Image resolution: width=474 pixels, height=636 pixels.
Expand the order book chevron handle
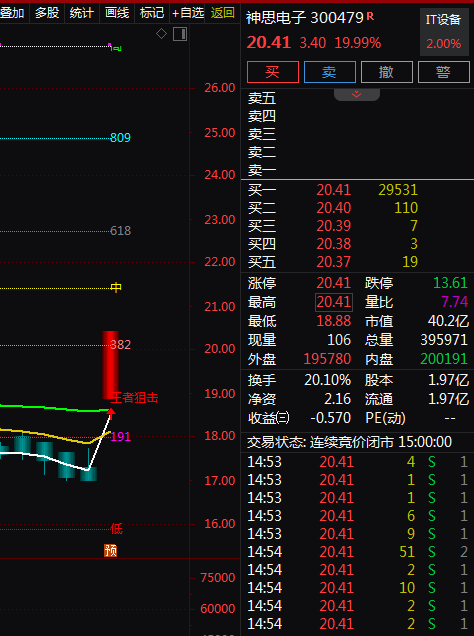(356, 95)
